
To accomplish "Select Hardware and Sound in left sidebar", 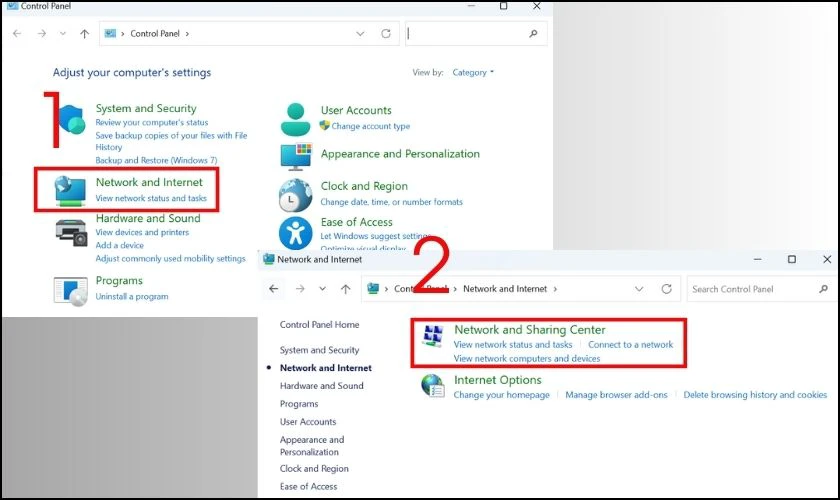I will tap(321, 386).
